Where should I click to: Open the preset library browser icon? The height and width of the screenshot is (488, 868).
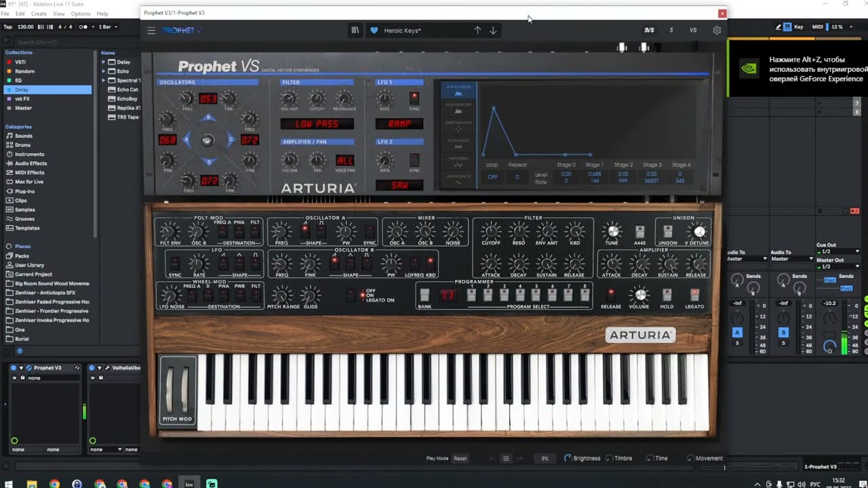(x=355, y=30)
